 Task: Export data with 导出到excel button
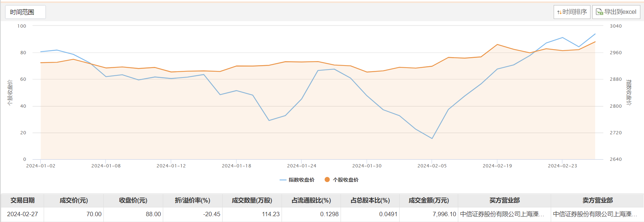click(x=616, y=12)
